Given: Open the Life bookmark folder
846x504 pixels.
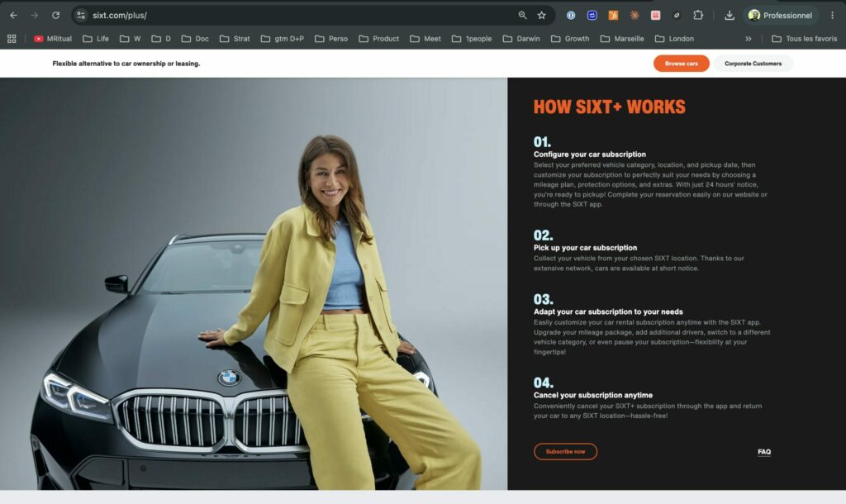Looking at the screenshot, I should click(96, 39).
